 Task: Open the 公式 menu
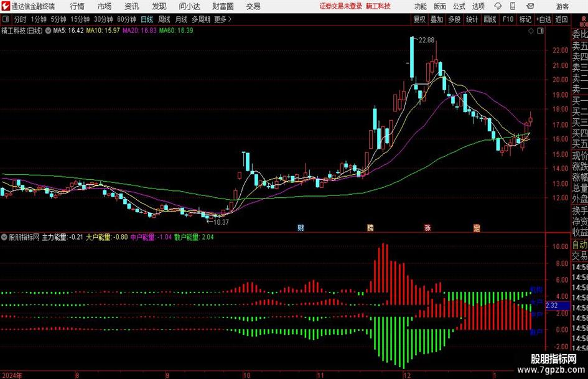(x=459, y=6)
